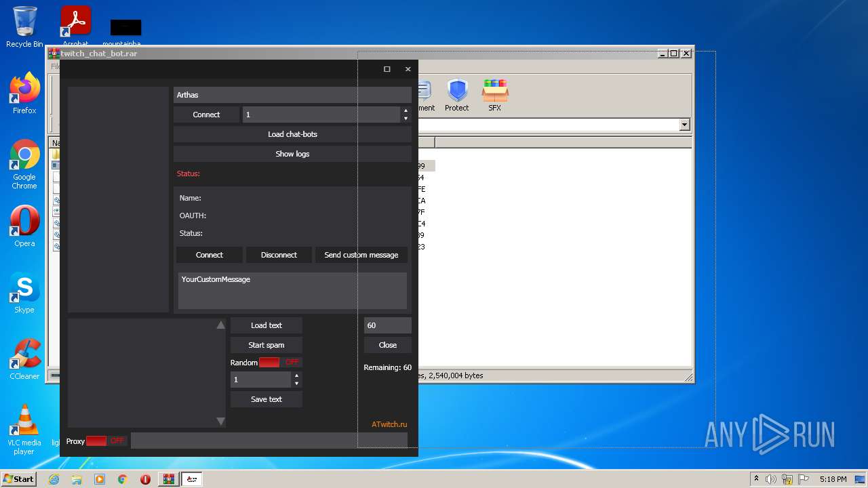The image size is (868, 488).
Task: Open Windows Explorer folder on taskbar
Action: pyautogui.click(x=77, y=479)
